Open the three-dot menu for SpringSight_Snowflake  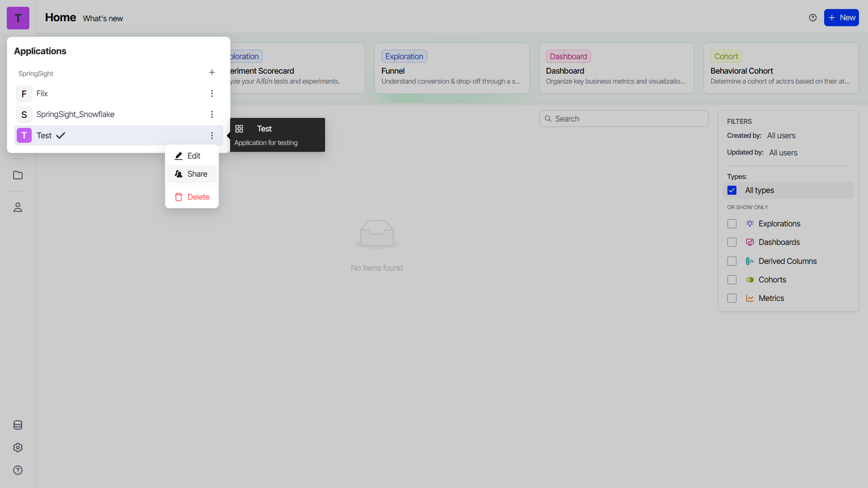(212, 114)
